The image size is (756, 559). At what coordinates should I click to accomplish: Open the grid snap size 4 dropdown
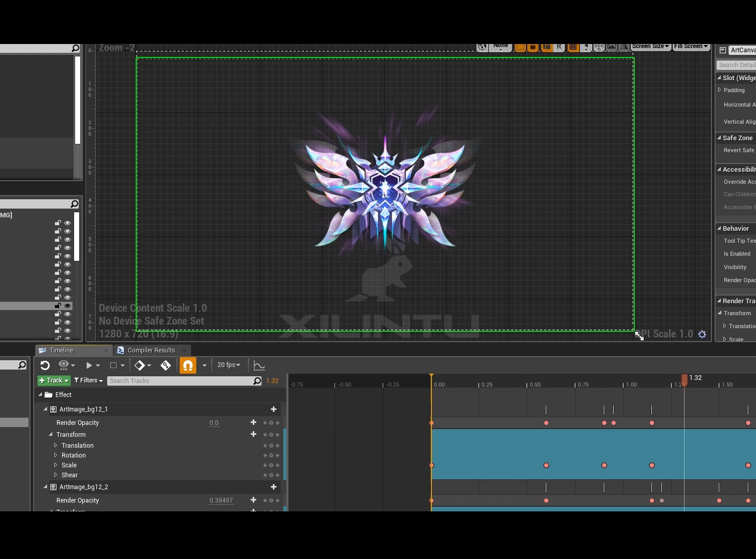[x=586, y=47]
